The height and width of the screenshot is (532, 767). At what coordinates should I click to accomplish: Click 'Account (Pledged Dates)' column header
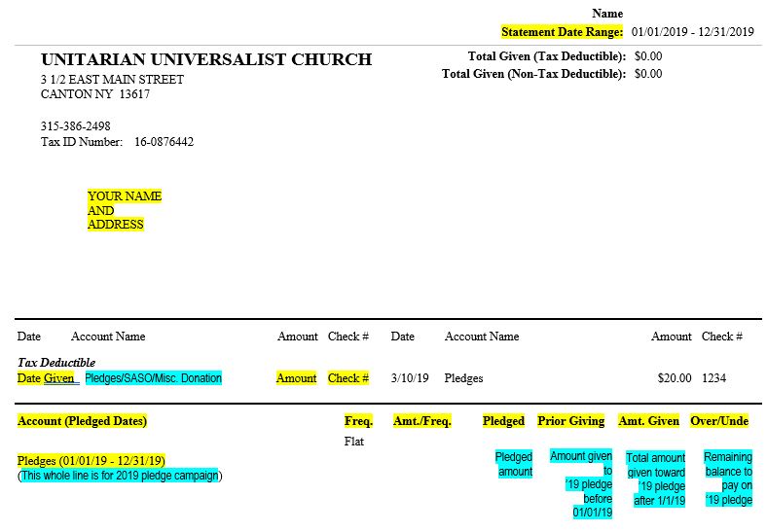(82, 421)
